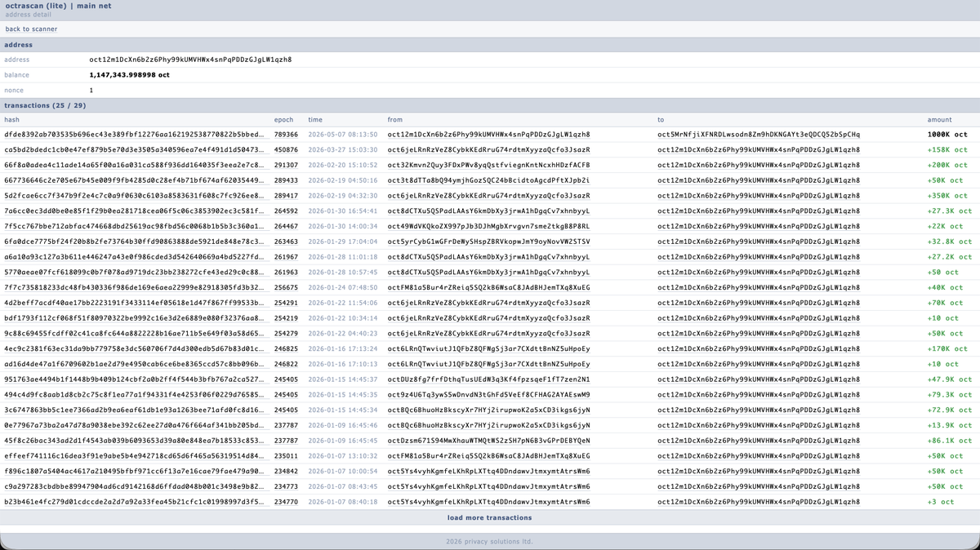The height and width of the screenshot is (550, 980).
Task: Open transaction hash starting 9c88c69455fc
Action: click(x=135, y=334)
